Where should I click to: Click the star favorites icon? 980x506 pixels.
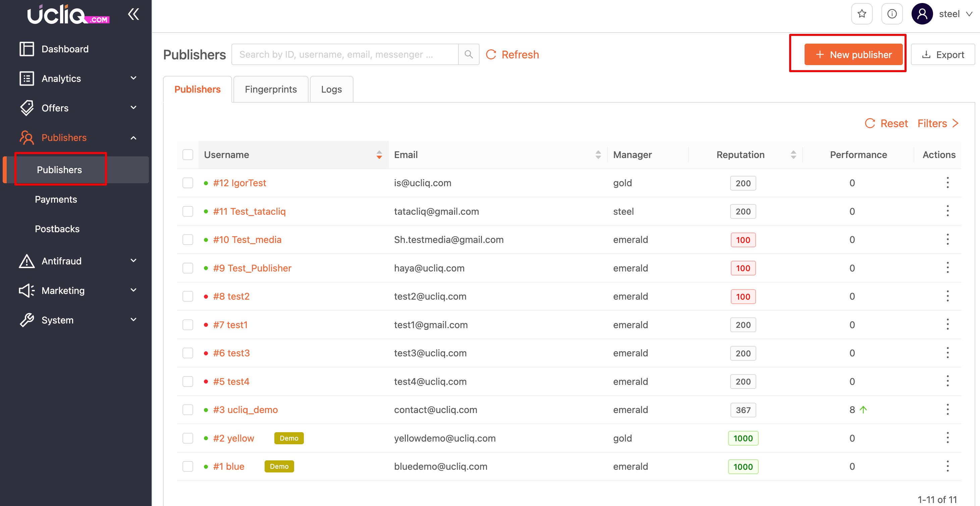861,14
